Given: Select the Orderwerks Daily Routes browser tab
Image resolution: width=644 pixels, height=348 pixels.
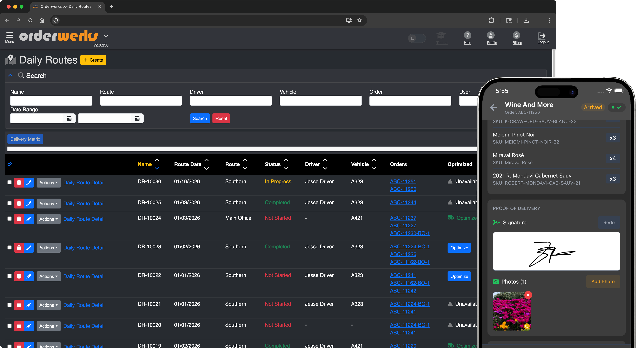Looking at the screenshot, I should (66, 7).
